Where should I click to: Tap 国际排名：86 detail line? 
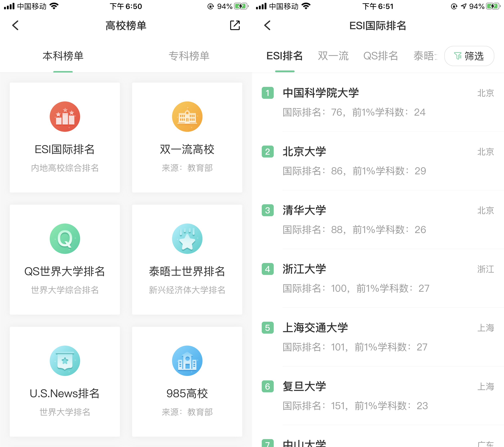354,171
